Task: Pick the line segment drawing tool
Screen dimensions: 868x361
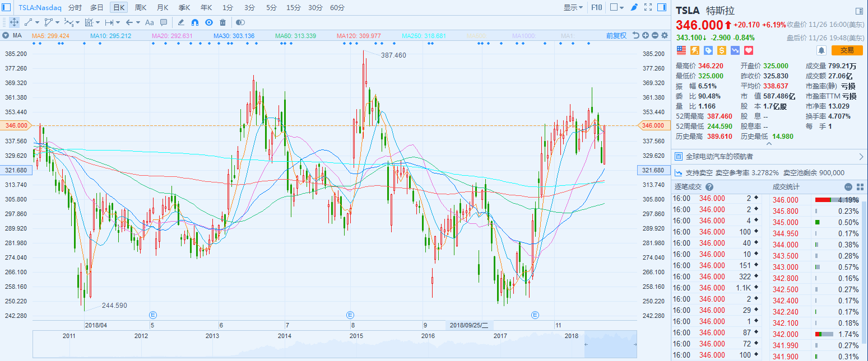Action: tap(28, 22)
